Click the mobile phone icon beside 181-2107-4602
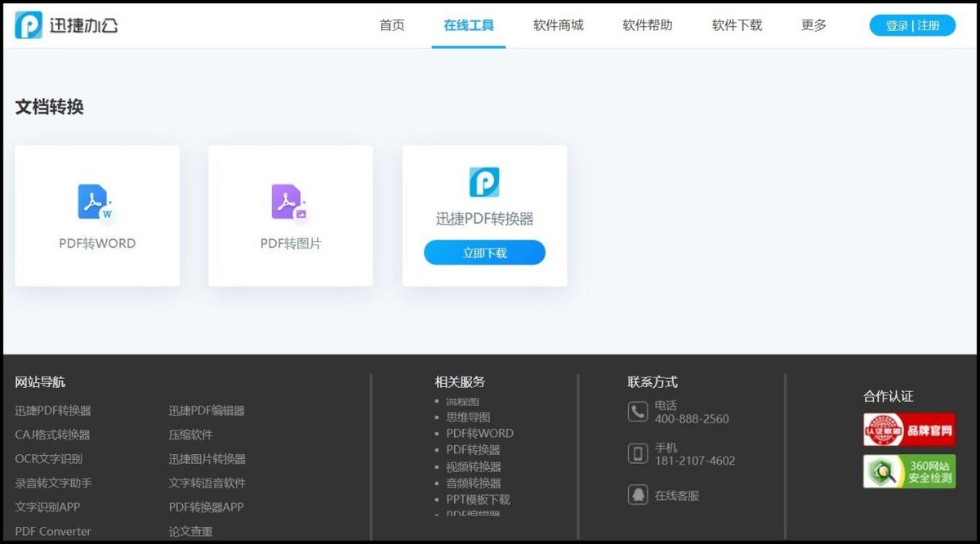The width and height of the screenshot is (980, 544). tap(638, 453)
